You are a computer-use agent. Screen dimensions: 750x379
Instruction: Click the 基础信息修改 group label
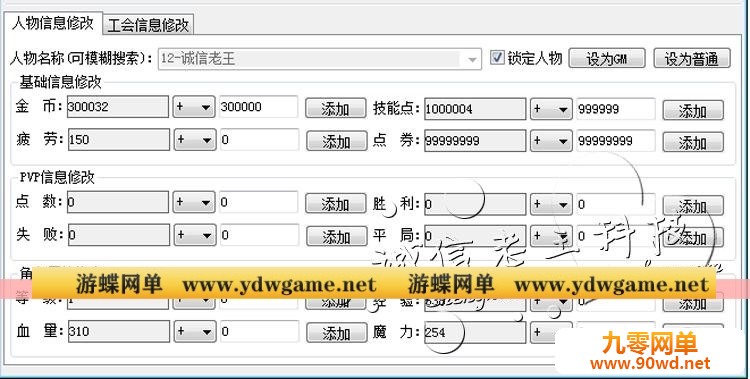60,82
